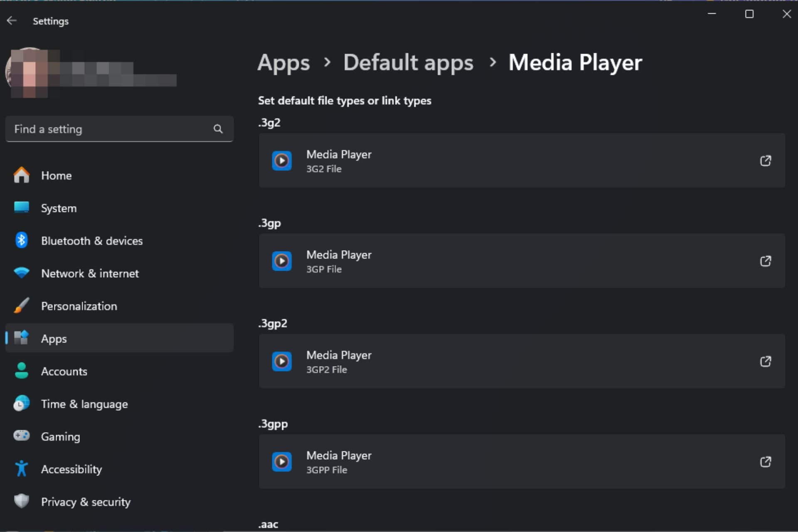Image resolution: width=798 pixels, height=532 pixels.
Task: Click Default apps breadcrumb link
Action: tap(408, 63)
